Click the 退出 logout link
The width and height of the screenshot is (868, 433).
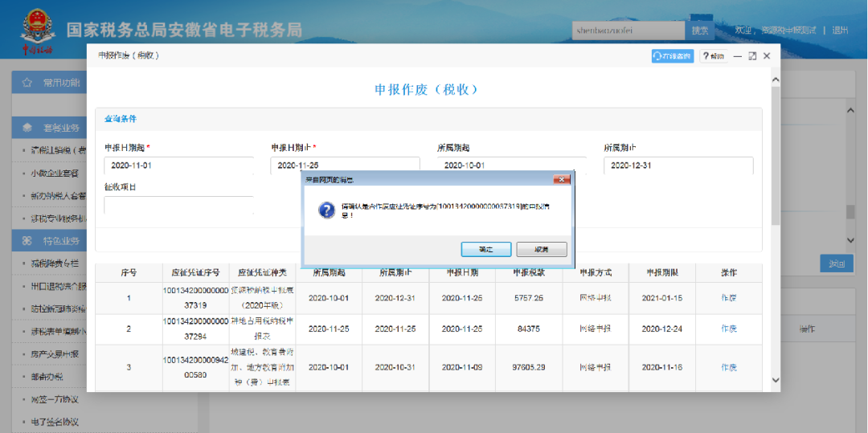click(840, 31)
